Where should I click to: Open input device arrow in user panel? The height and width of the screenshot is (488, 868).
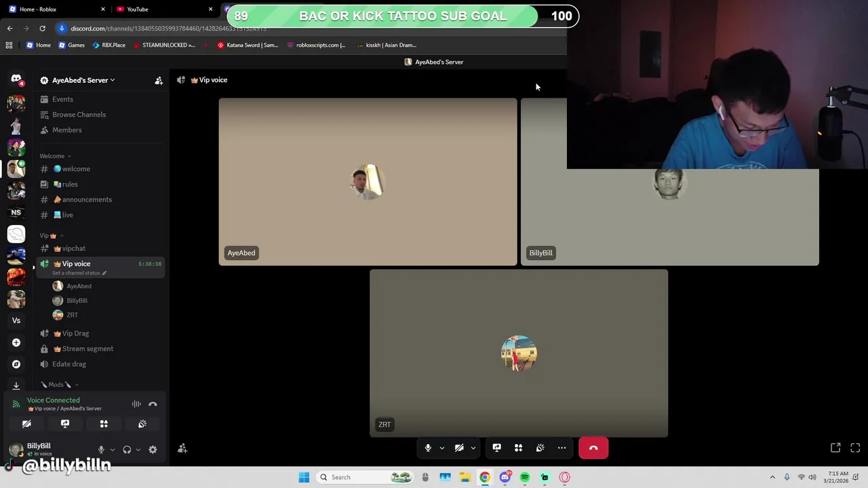pyautogui.click(x=113, y=449)
